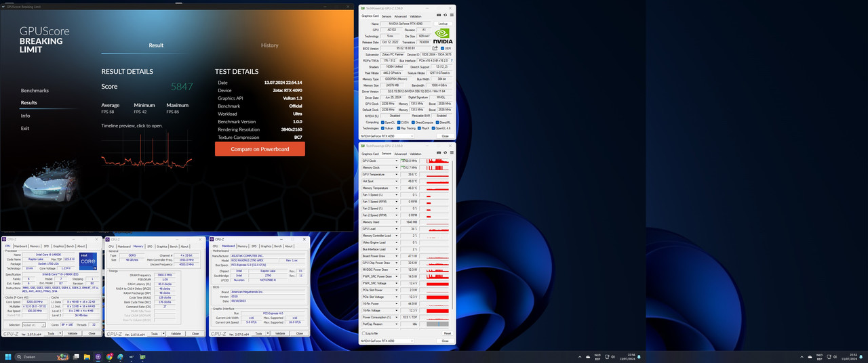Toggle OpenGL 4.6 checkbox in GPU-Z
The height and width of the screenshot is (363, 868).
coord(433,128)
